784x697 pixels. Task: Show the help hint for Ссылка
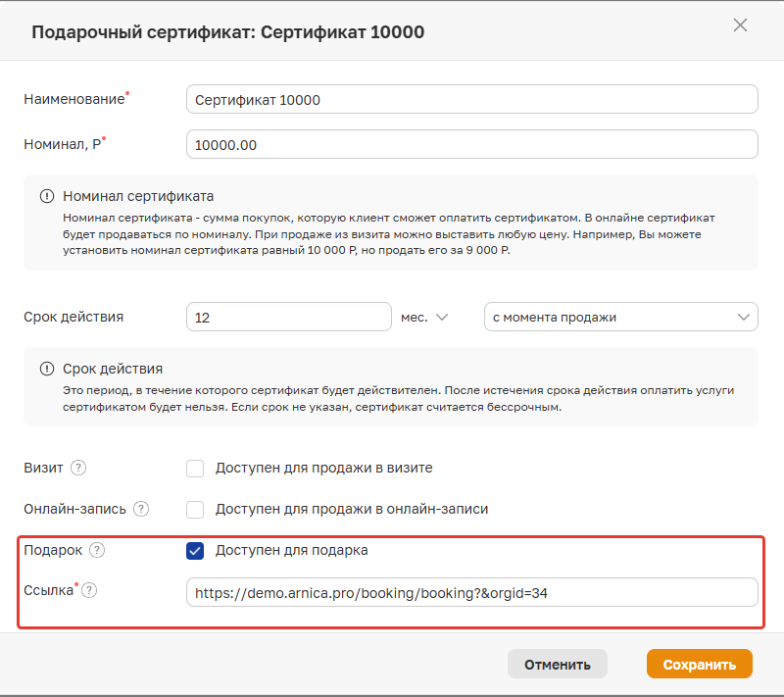click(x=89, y=590)
